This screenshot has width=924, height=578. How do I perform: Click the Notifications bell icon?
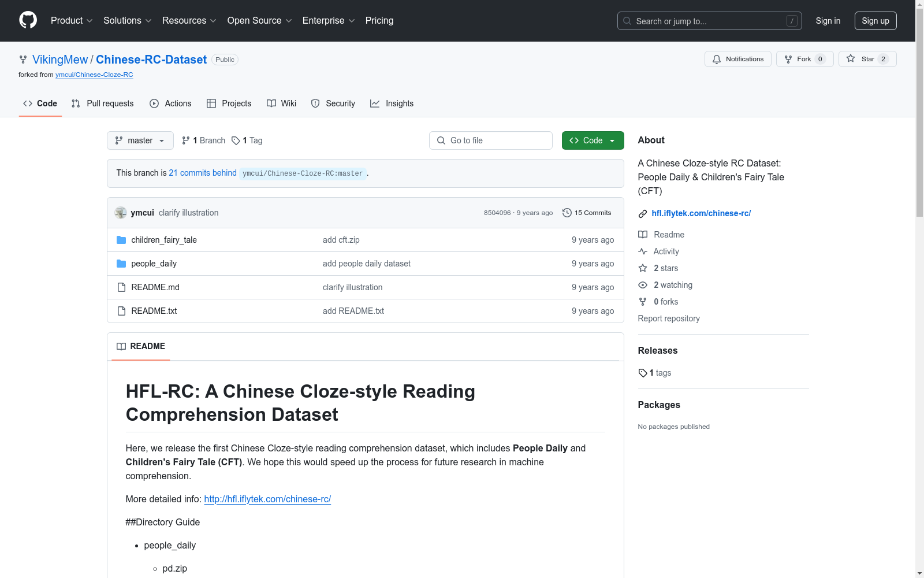tap(717, 59)
